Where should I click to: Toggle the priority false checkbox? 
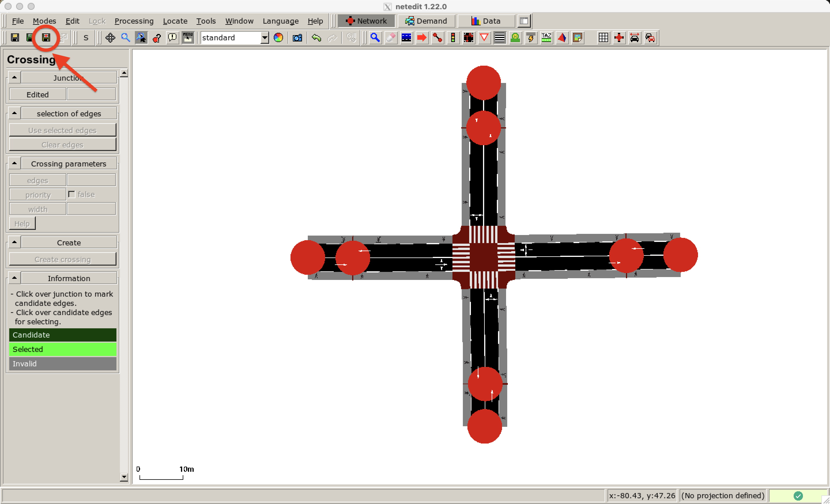(x=71, y=194)
